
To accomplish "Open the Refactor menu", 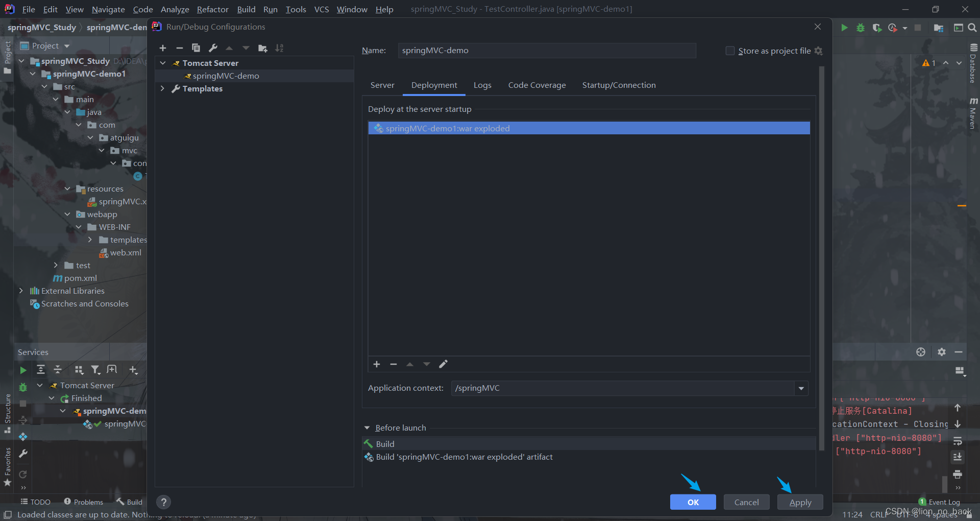I will click(x=213, y=9).
